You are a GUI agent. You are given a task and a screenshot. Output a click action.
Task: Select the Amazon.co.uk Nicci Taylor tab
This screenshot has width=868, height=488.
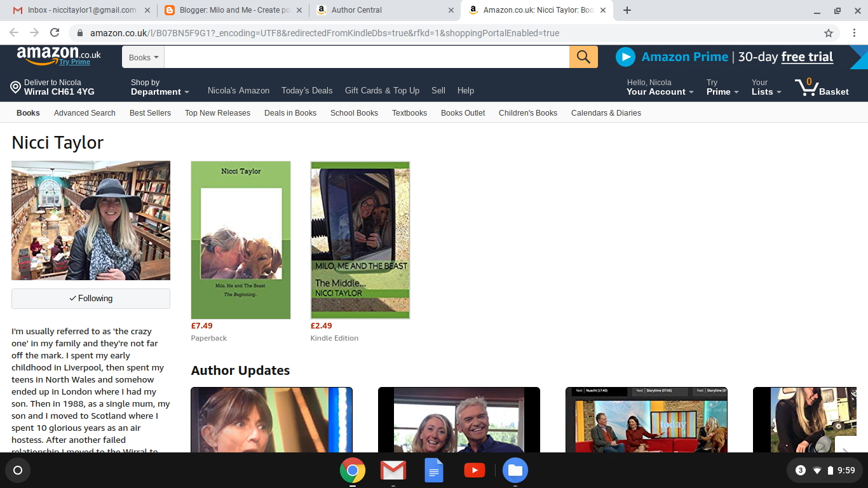coord(537,10)
